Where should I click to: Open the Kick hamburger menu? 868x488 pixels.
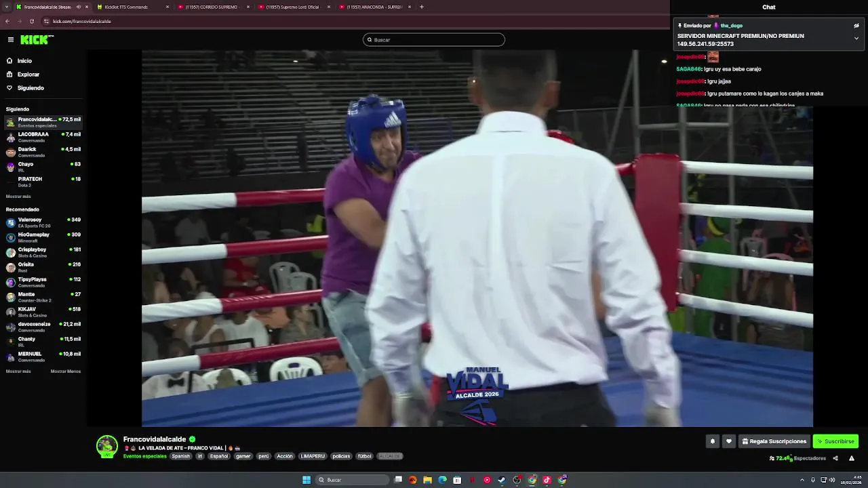click(x=11, y=40)
